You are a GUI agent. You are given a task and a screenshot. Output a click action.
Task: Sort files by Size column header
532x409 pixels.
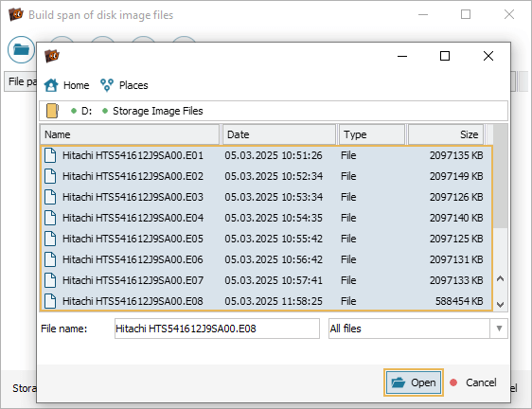pyautogui.click(x=446, y=134)
